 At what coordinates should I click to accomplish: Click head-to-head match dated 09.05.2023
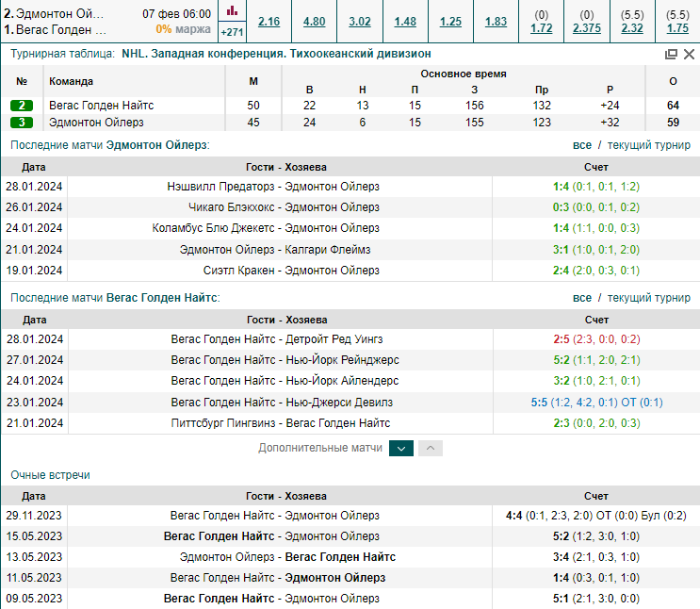[x=350, y=599]
